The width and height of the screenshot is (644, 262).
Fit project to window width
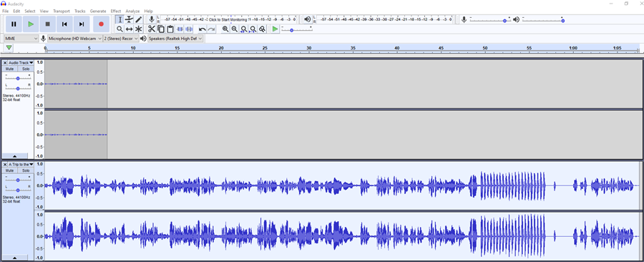point(253,29)
